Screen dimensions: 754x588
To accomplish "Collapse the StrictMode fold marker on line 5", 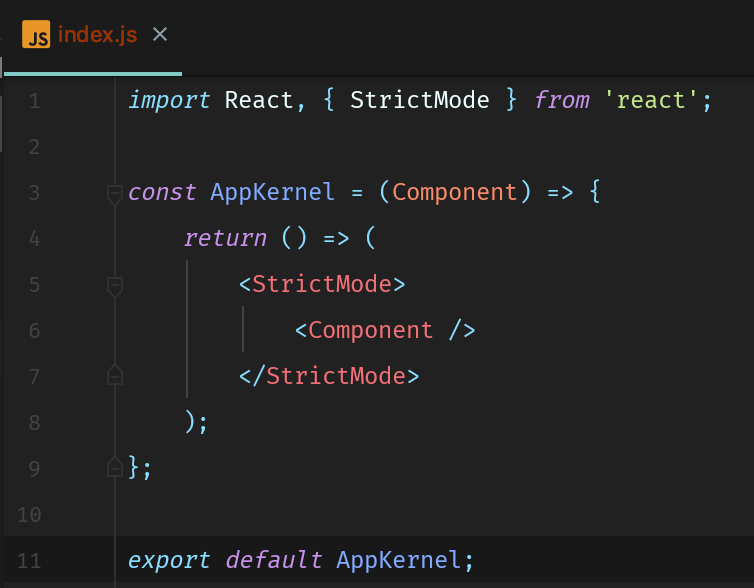I will [115, 287].
